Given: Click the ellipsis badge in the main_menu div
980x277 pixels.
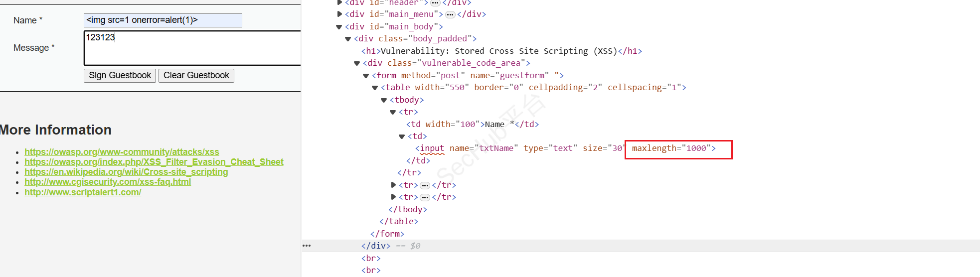Looking at the screenshot, I should (450, 14).
